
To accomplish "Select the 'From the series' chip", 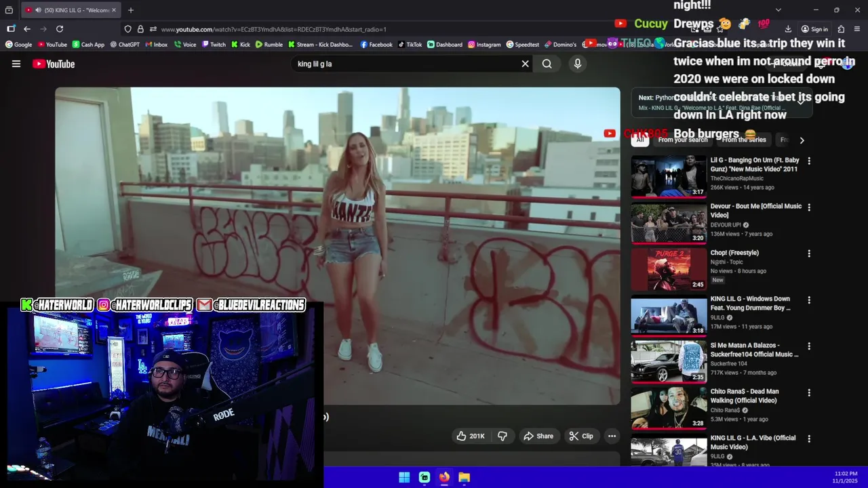I will point(744,140).
